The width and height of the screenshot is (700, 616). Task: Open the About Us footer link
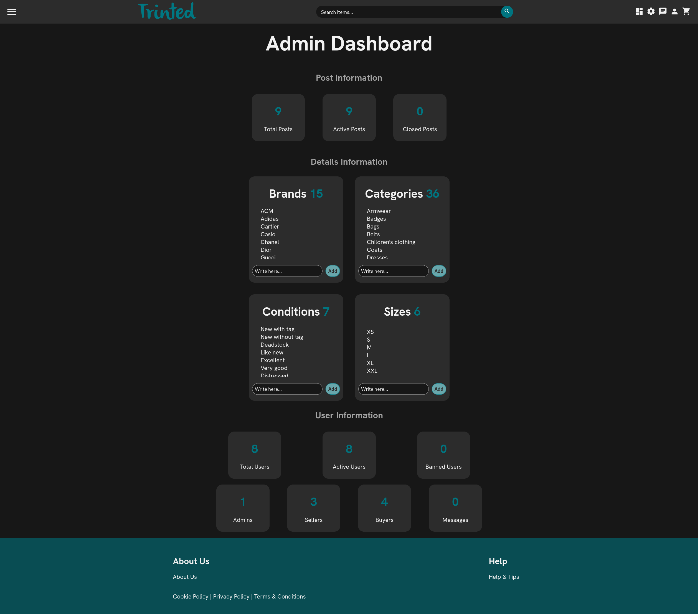coord(185,577)
